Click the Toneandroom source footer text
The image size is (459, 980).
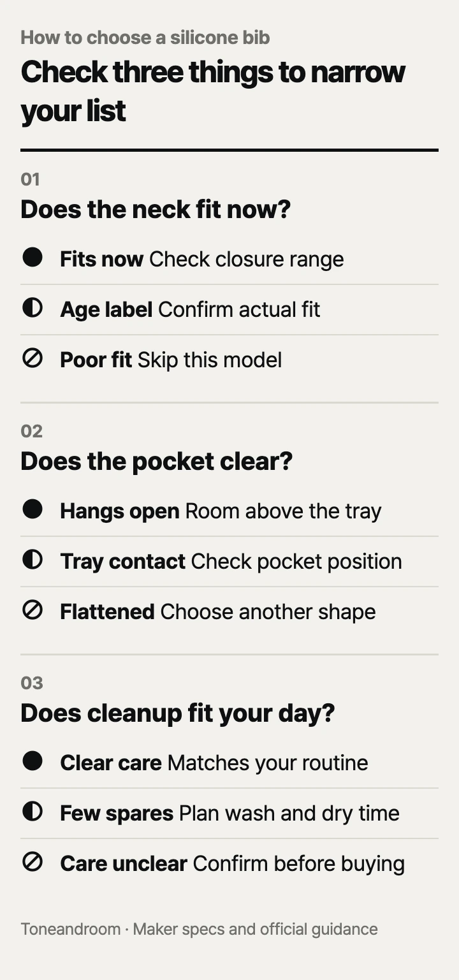point(199,929)
